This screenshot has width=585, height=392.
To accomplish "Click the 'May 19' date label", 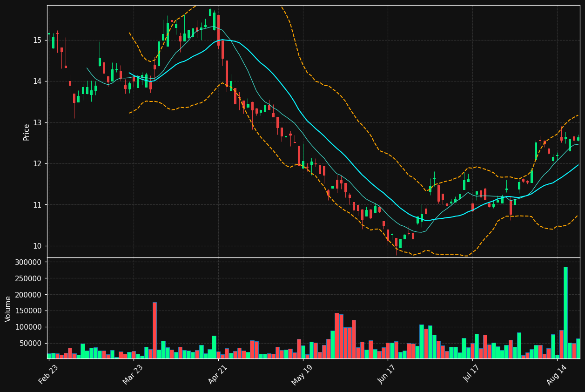I will [303, 374].
